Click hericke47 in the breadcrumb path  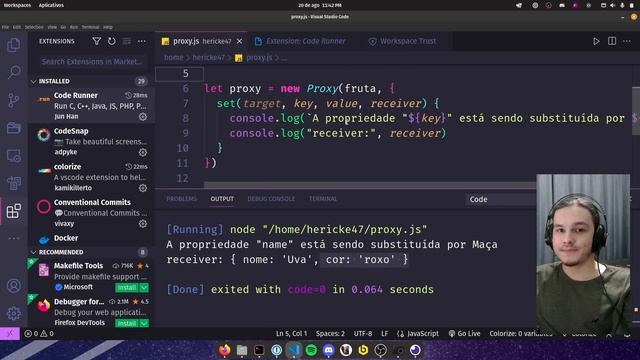(x=208, y=58)
